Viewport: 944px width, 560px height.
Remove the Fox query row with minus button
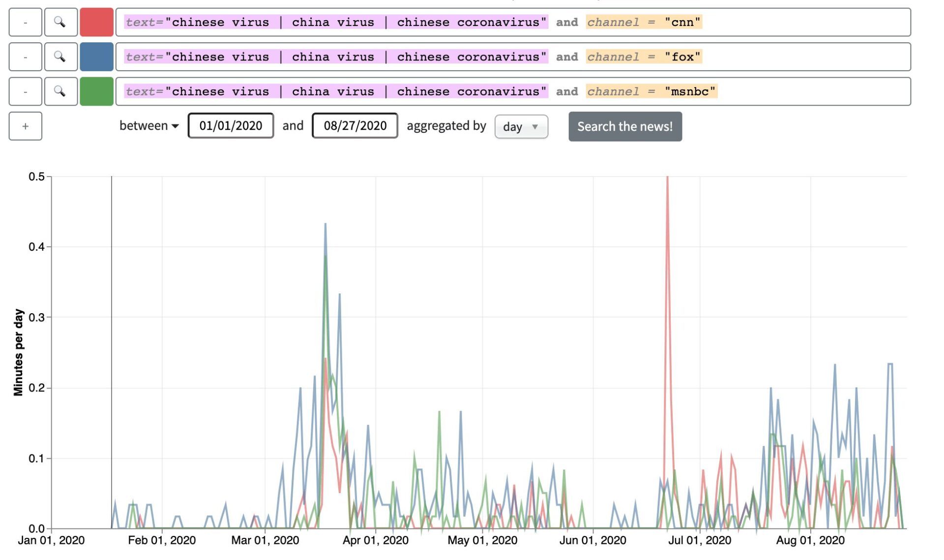tap(26, 57)
